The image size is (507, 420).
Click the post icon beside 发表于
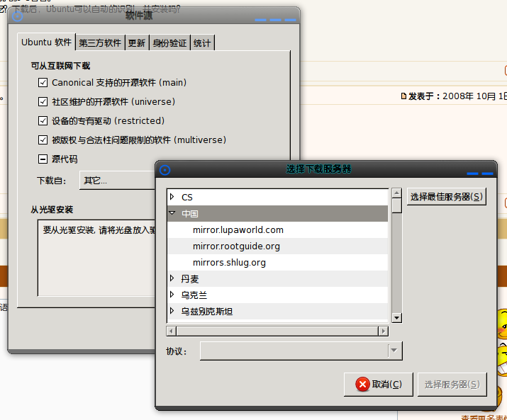[403, 96]
